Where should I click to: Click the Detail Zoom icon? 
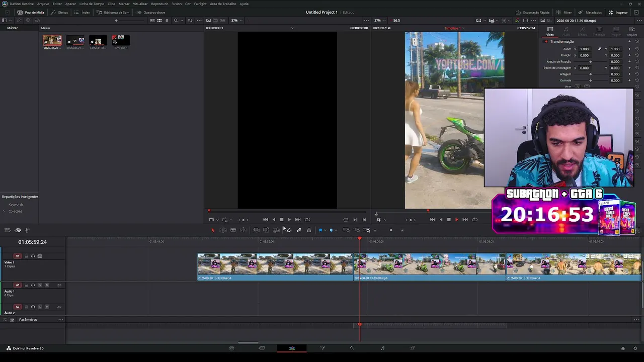357,230
